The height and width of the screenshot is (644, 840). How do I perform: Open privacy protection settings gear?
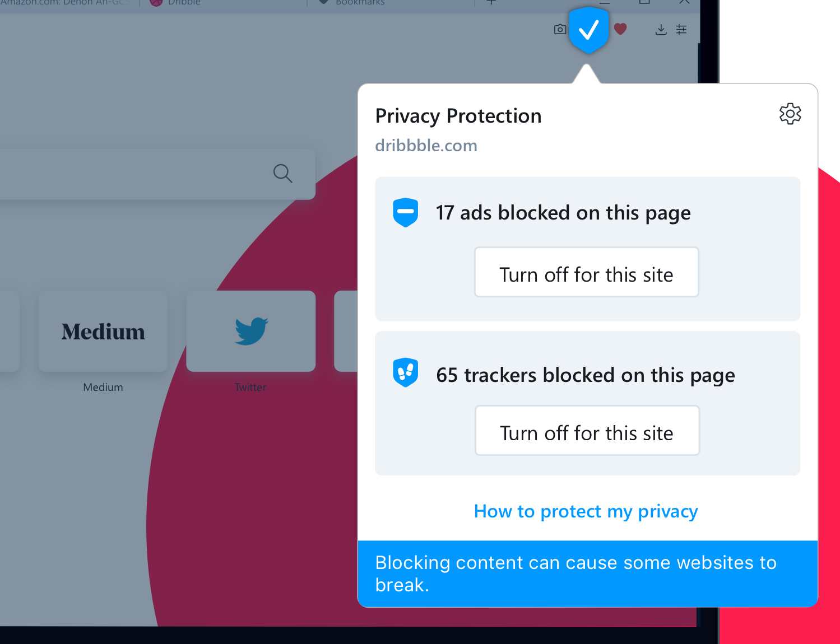coord(790,114)
